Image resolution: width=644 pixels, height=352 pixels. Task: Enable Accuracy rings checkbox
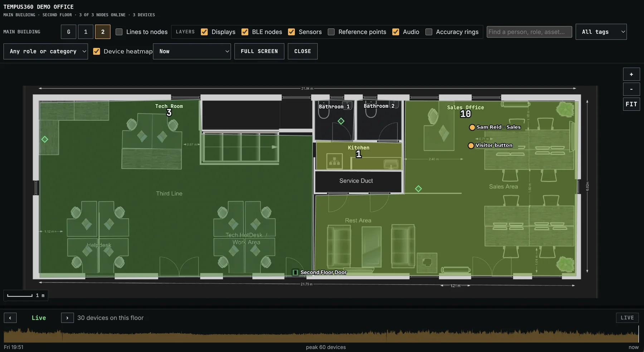(x=429, y=32)
